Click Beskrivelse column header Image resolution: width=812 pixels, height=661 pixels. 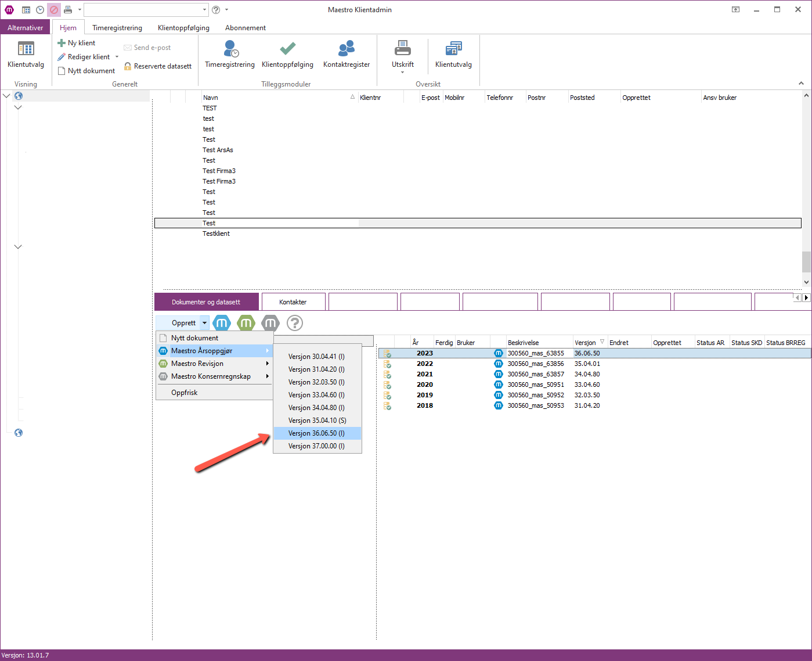click(x=539, y=343)
